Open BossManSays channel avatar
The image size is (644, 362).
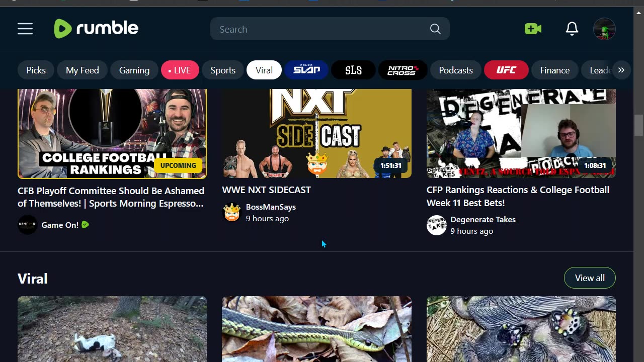point(232,212)
